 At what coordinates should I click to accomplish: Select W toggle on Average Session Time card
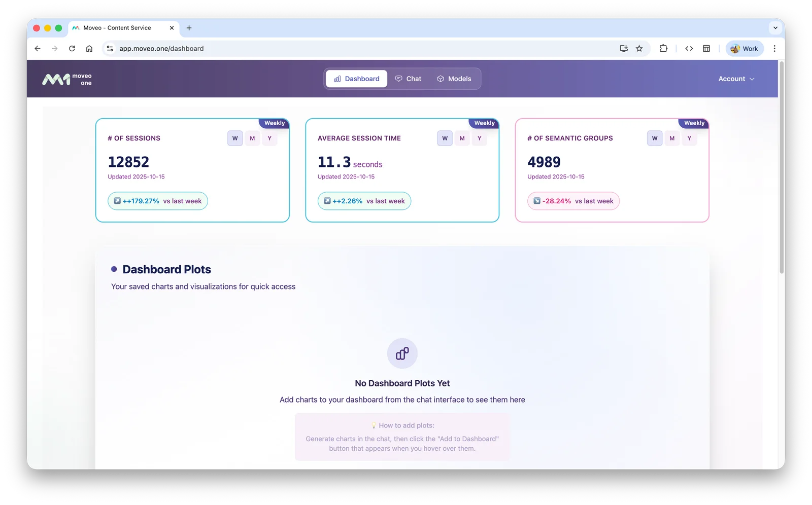(445, 138)
